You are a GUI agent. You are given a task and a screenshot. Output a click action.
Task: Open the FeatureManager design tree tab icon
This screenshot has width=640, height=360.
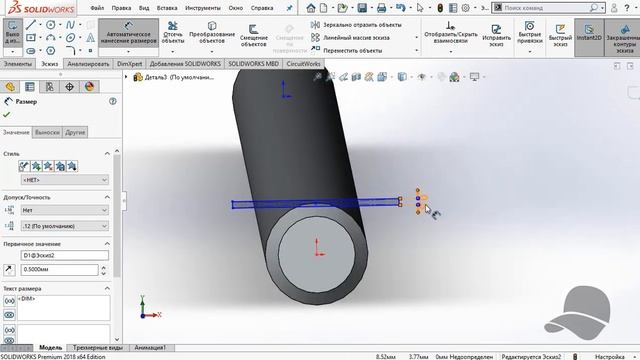pos(10,87)
